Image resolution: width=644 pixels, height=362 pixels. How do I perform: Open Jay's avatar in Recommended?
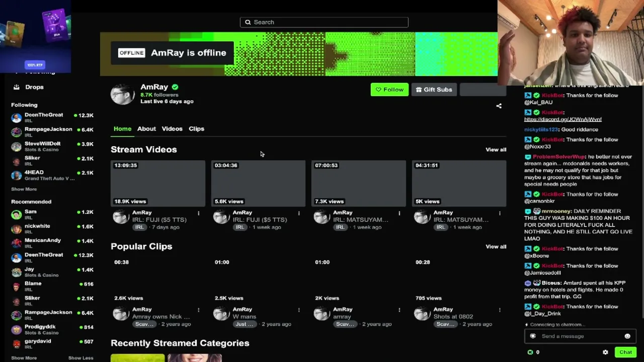click(x=17, y=273)
